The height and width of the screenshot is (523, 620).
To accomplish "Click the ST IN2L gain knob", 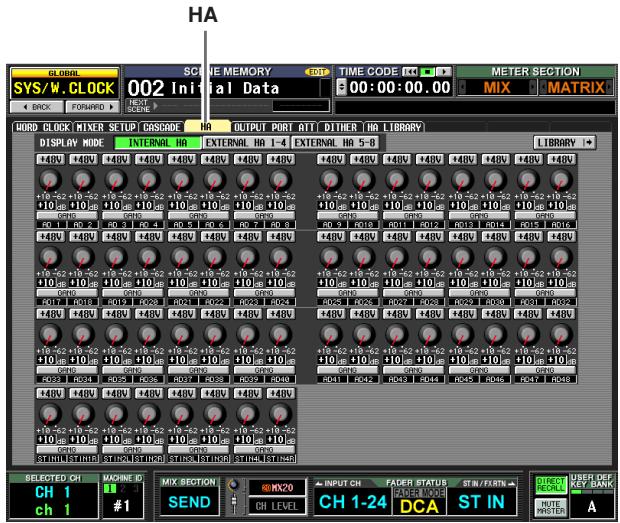I will click(x=116, y=414).
